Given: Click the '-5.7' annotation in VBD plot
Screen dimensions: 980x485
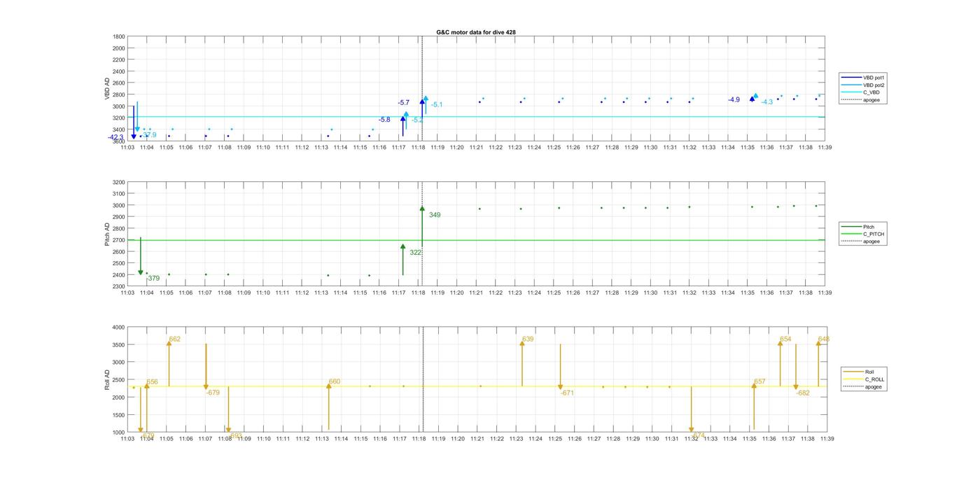Looking at the screenshot, I should [403, 103].
